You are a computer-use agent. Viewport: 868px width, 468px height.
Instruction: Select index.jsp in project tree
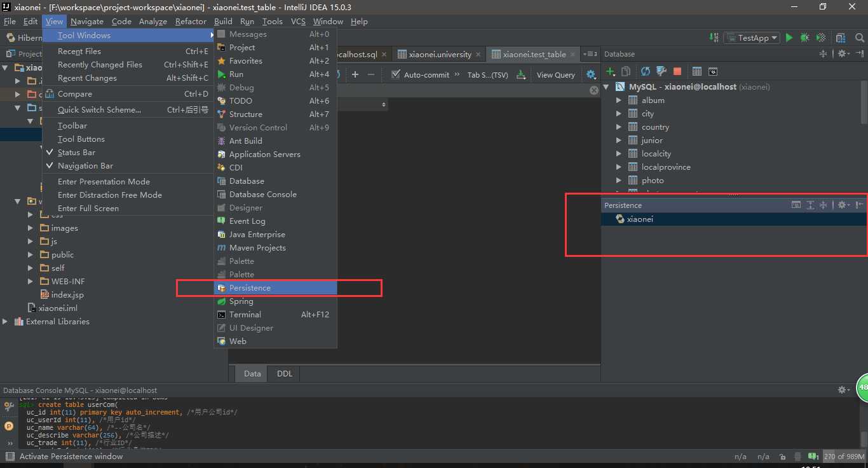pos(67,294)
